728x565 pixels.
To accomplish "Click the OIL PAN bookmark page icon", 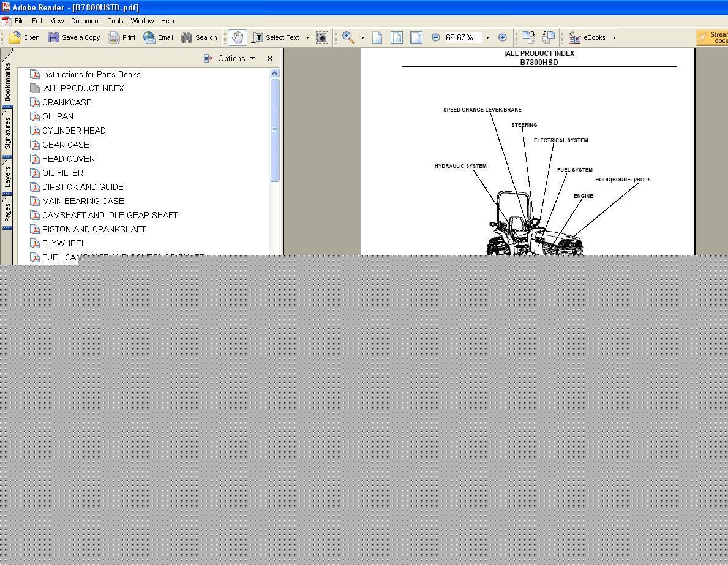I will tap(35, 116).
